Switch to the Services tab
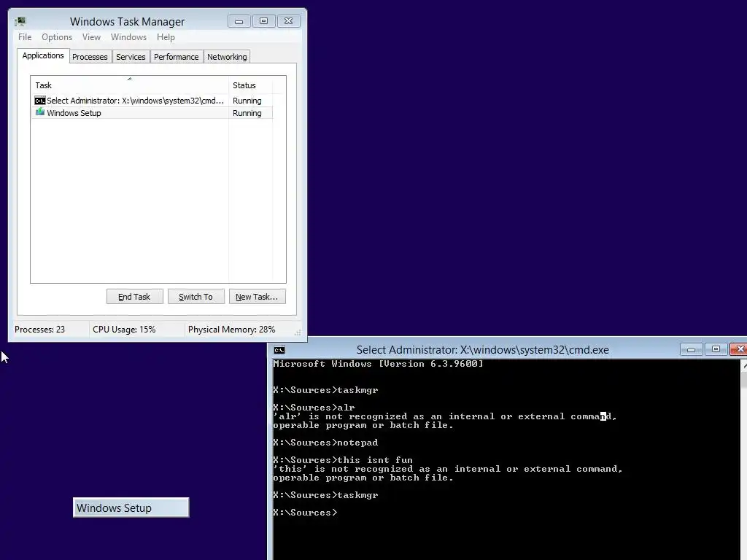This screenshot has height=560, width=747. pyautogui.click(x=131, y=57)
